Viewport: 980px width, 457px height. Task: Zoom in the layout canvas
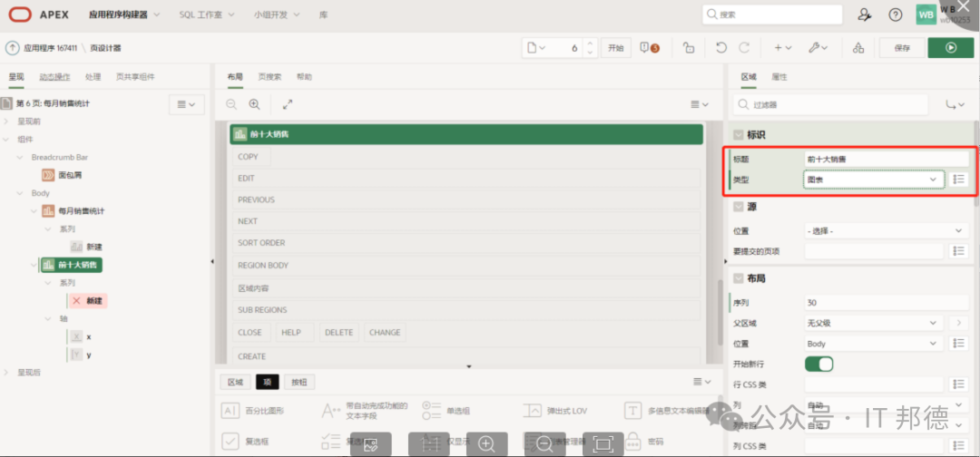pos(254,104)
